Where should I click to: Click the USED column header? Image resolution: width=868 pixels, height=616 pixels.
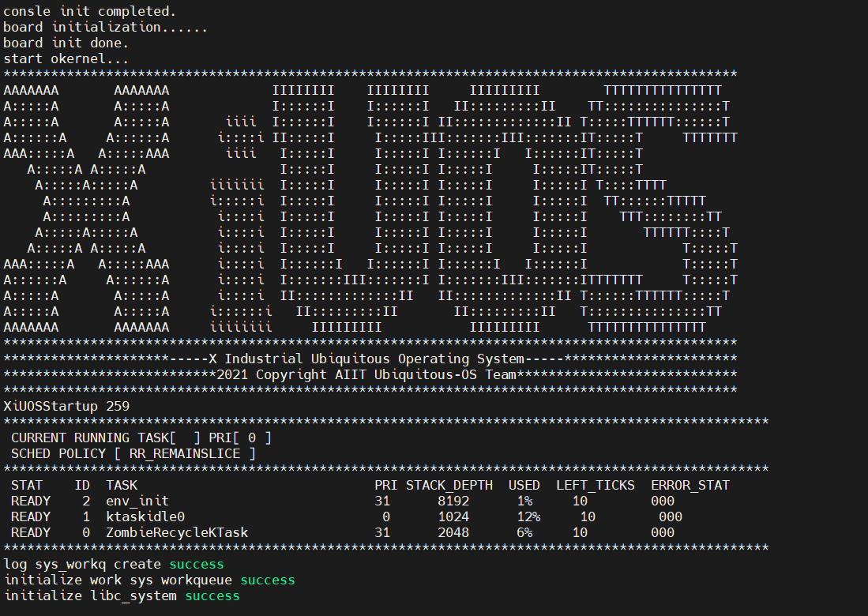pyautogui.click(x=524, y=486)
